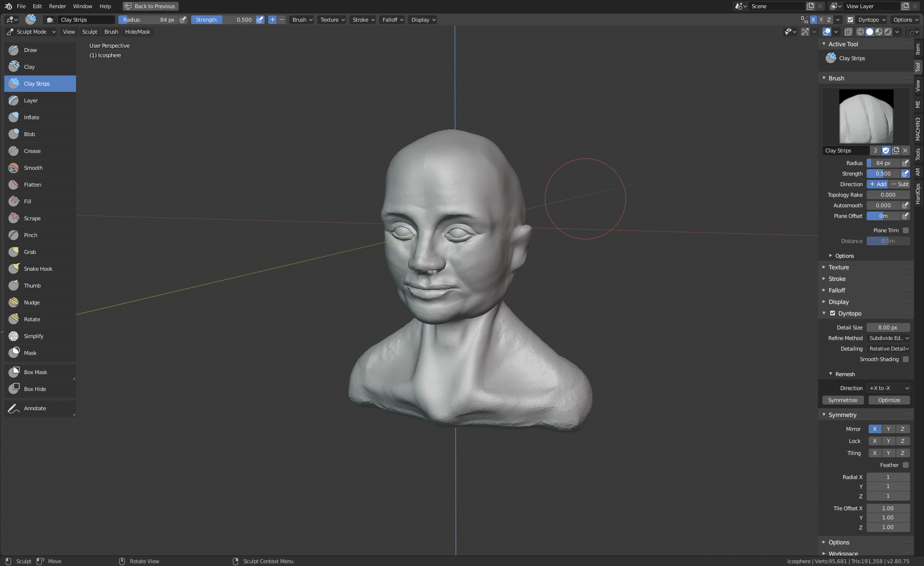The width and height of the screenshot is (924, 566).
Task: Open the Render menu
Action: (x=57, y=6)
